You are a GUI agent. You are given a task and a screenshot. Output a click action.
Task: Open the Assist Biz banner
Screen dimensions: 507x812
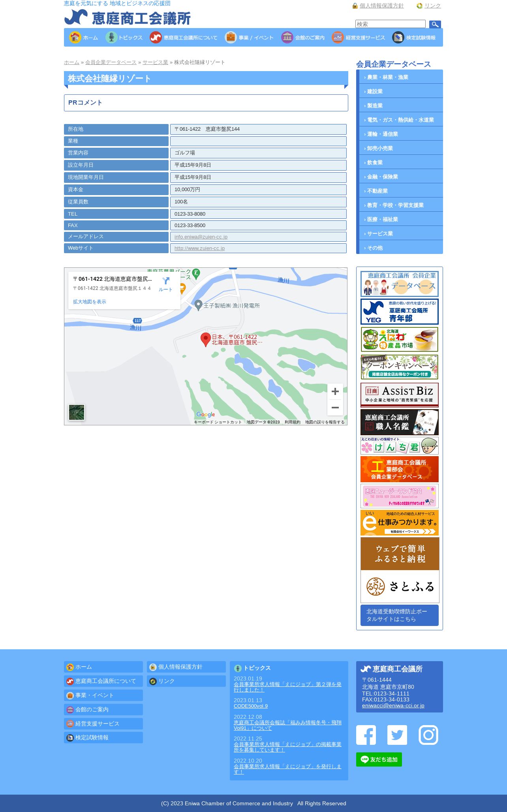(x=400, y=395)
